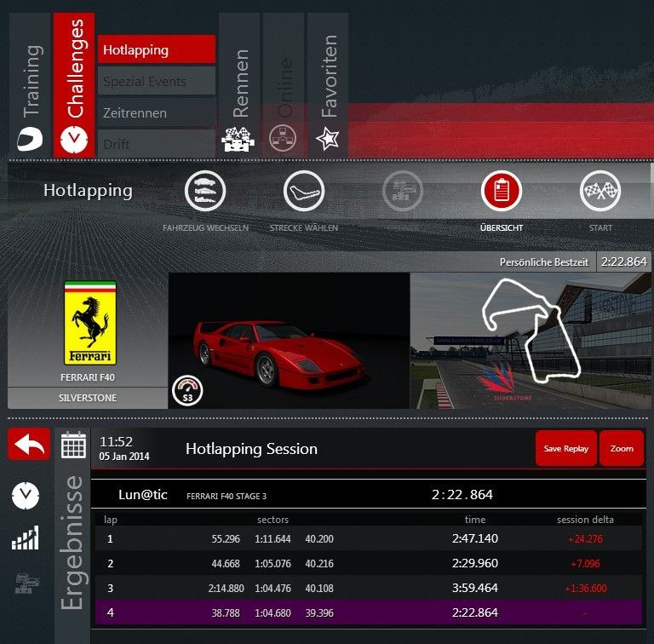Click FERRARI F40 STAGE 3 text
This screenshot has width=654, height=644.
pyautogui.click(x=227, y=496)
